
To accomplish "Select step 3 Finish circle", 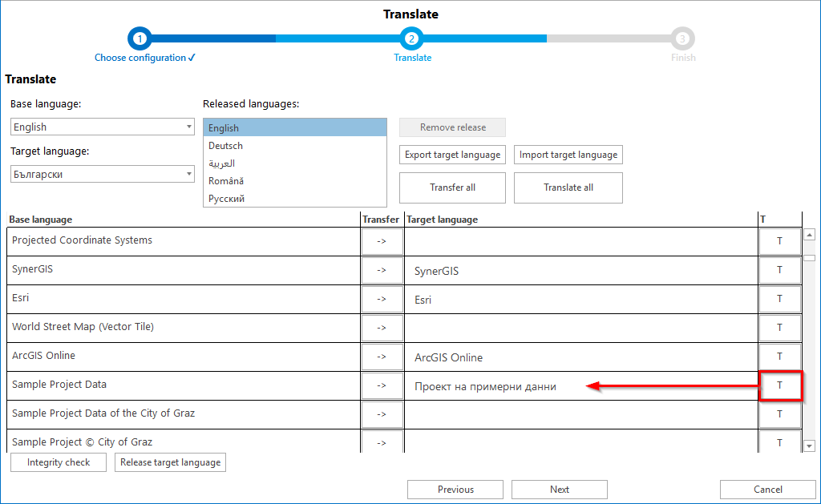I will pos(683,38).
